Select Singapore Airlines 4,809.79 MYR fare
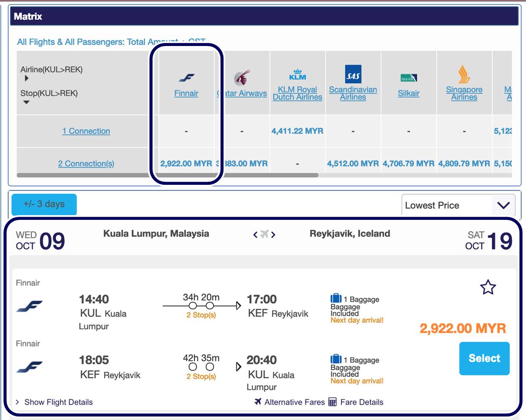This screenshot has height=420, width=526. click(464, 163)
